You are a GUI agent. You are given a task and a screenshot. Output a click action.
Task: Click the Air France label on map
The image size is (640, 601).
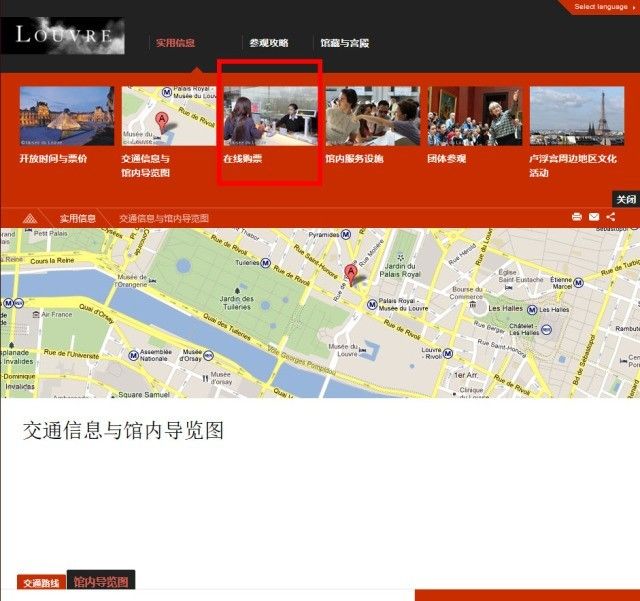pos(57,314)
